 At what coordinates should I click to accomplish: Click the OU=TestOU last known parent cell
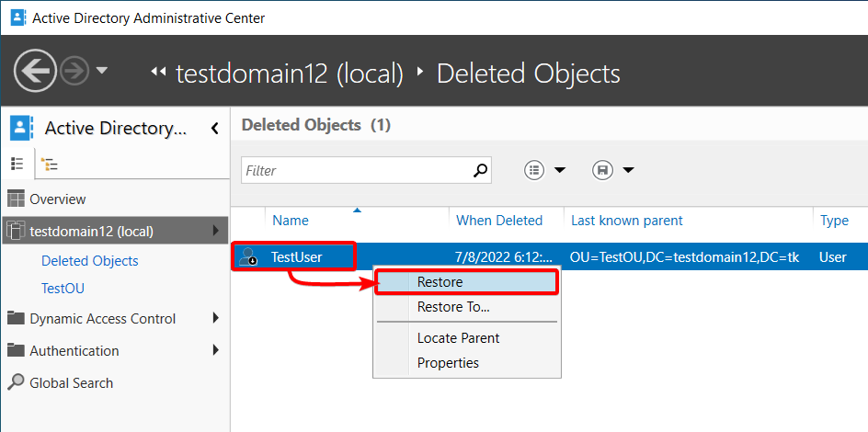point(684,256)
